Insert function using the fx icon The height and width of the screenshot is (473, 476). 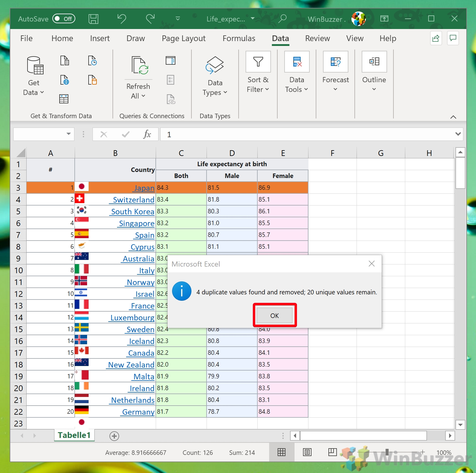point(147,134)
